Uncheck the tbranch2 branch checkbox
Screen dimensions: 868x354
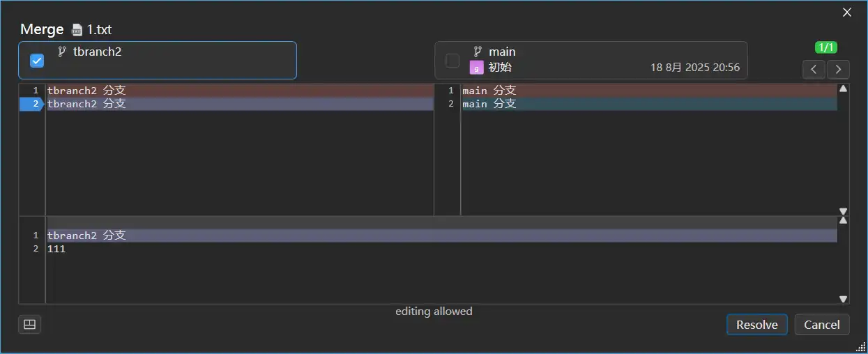click(x=37, y=61)
